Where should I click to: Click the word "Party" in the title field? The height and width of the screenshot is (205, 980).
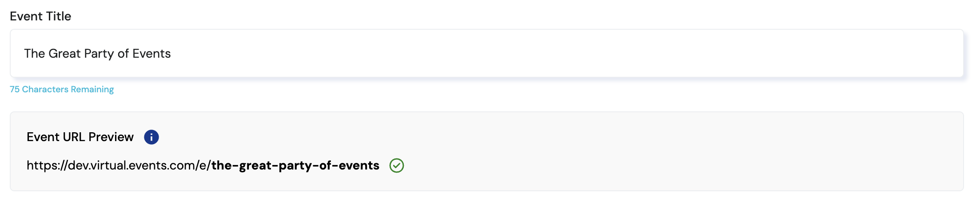click(99, 54)
